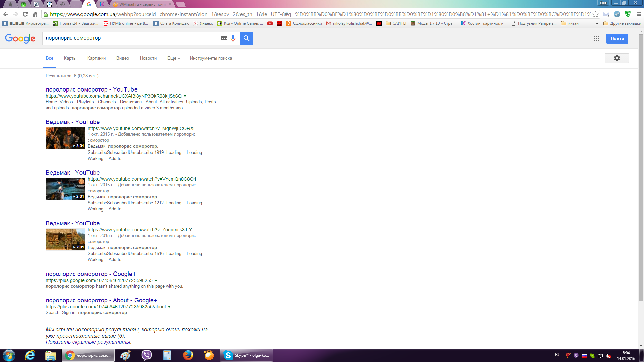Open the nikolay.kolishchak Gmail bookmark
The height and width of the screenshot is (362, 644).
(x=349, y=23)
